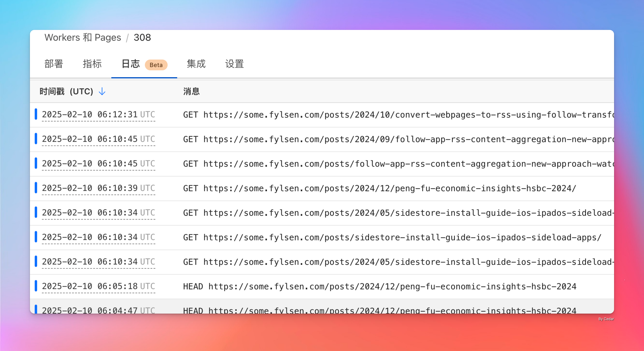Viewport: 644px width, 351px height.
Task: Click blue level marker of 06:05:18 row
Action: tap(36, 285)
